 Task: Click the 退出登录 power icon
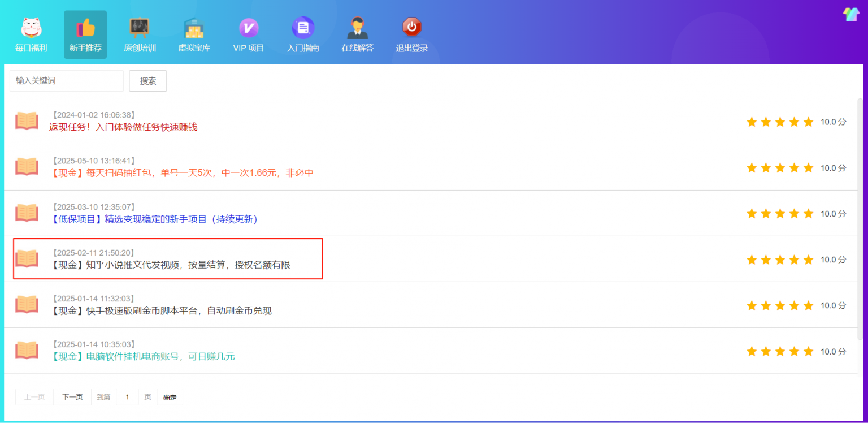[x=411, y=28]
